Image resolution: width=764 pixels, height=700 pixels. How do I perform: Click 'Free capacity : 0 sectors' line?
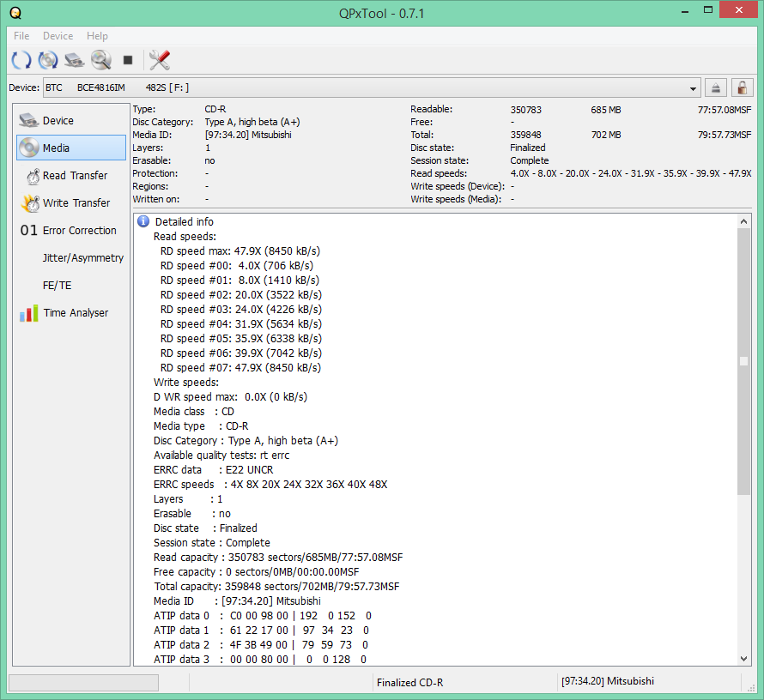[257, 572]
